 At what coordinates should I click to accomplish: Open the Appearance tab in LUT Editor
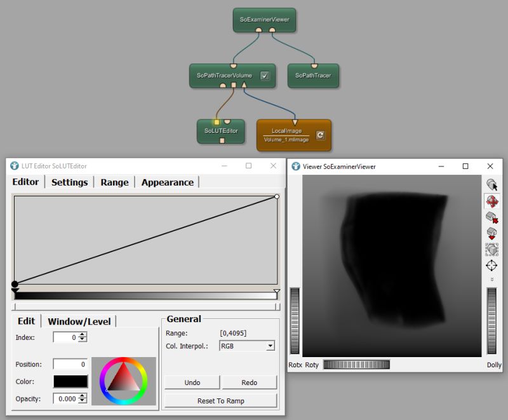tap(168, 182)
